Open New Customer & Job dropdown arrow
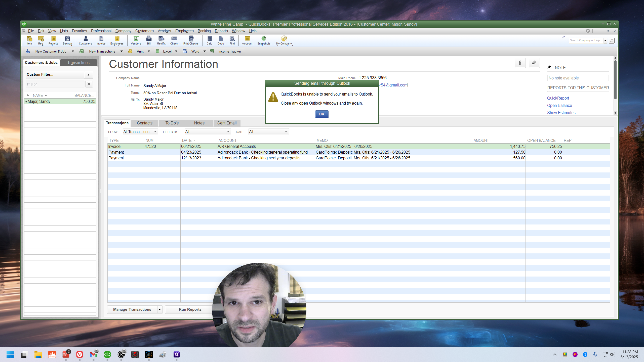This screenshot has height=362, width=644. [x=73, y=51]
